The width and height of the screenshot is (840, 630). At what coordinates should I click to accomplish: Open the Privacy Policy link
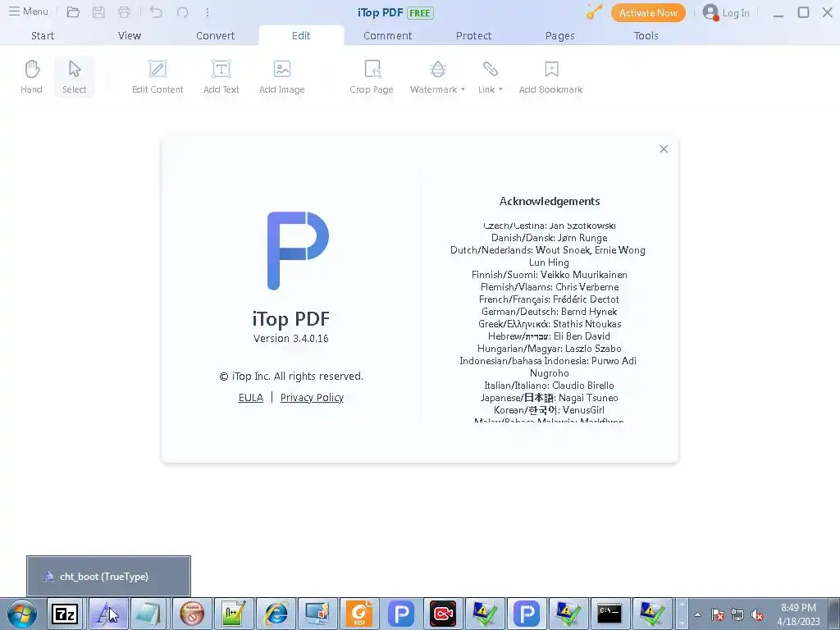coord(312,398)
